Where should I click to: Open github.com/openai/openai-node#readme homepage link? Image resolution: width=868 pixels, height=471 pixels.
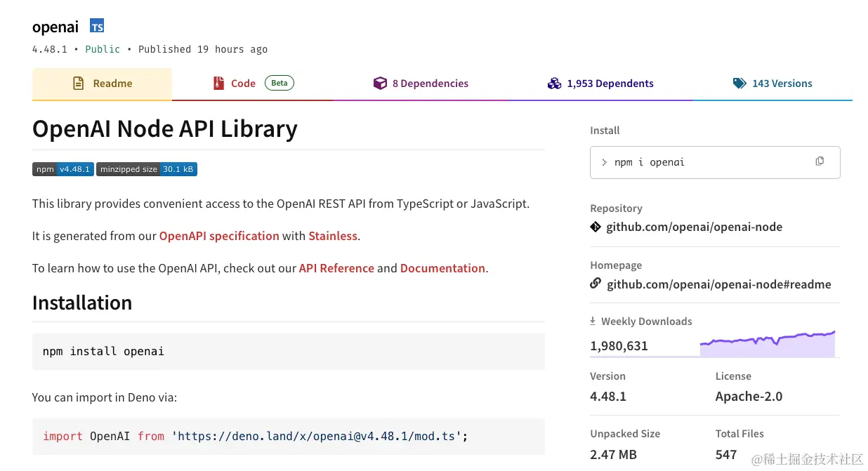pos(718,284)
